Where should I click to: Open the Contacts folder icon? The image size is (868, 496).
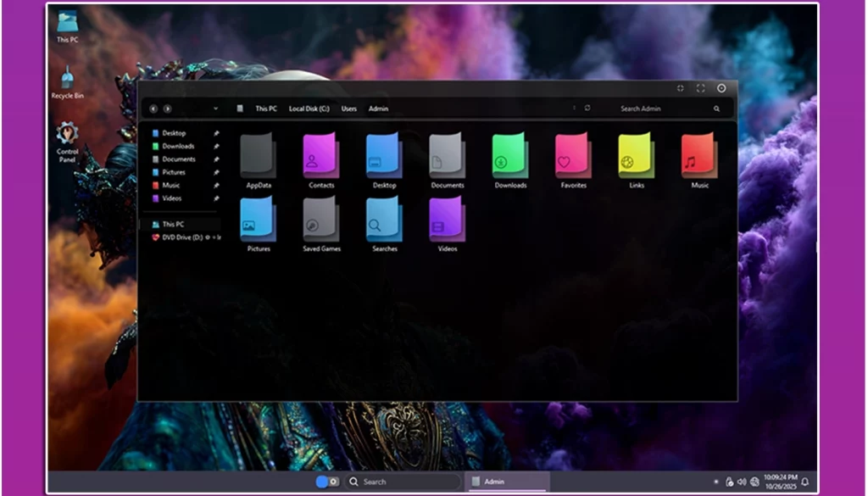tap(320, 157)
